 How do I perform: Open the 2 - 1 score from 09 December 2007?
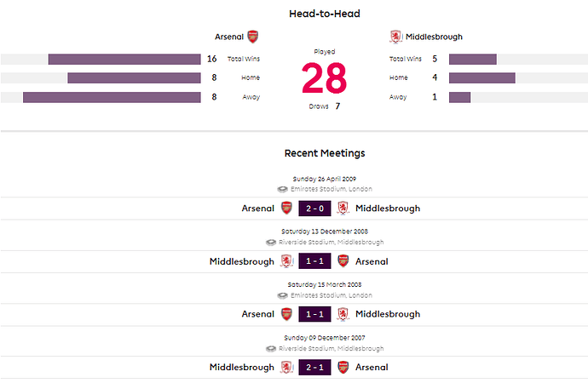click(314, 368)
